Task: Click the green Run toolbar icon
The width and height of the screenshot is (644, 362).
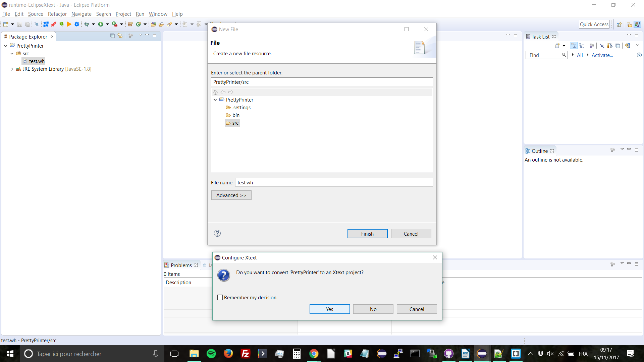Action: tap(100, 24)
